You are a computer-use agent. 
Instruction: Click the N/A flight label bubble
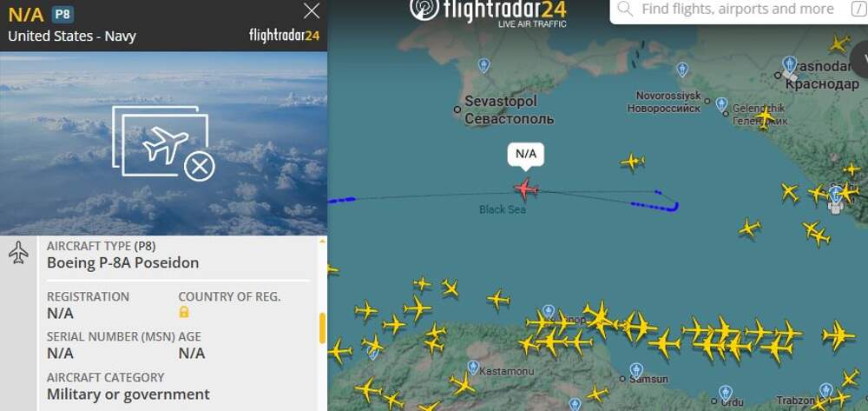pos(526,155)
